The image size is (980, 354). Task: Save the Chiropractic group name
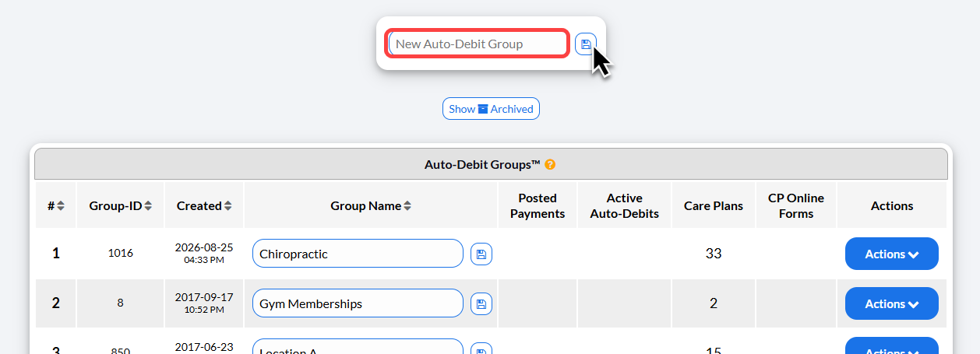pyautogui.click(x=481, y=254)
